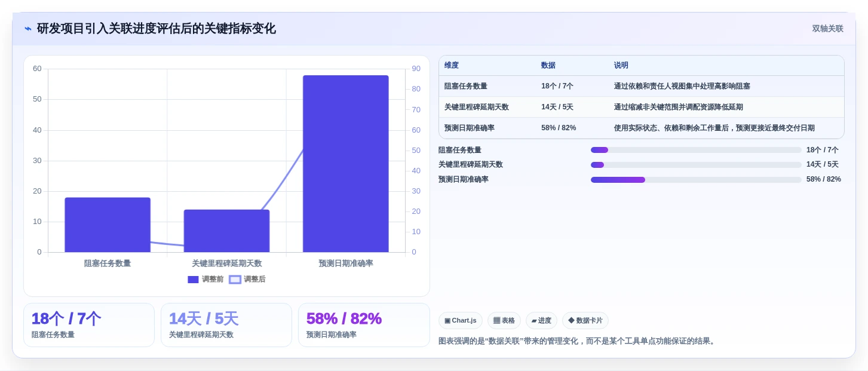Select the 阻塞任务数量 table row cell
The width and height of the screenshot is (868, 371).
pyautogui.click(x=466, y=86)
